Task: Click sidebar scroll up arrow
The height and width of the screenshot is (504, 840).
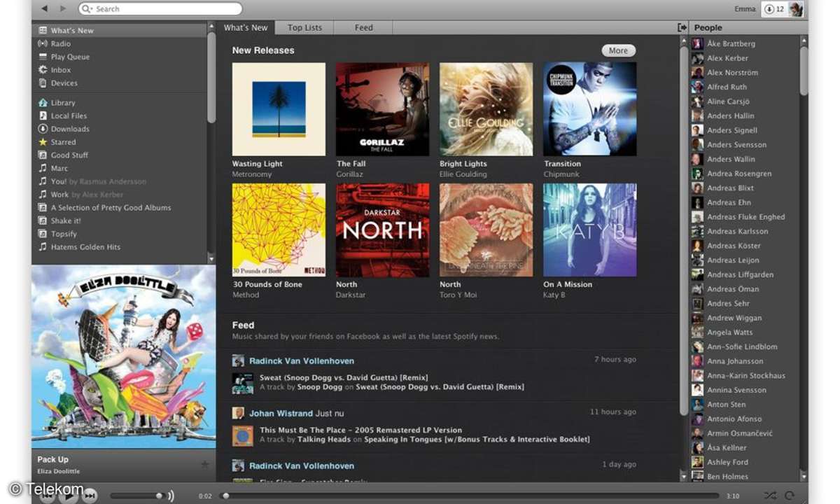Action: (x=212, y=27)
